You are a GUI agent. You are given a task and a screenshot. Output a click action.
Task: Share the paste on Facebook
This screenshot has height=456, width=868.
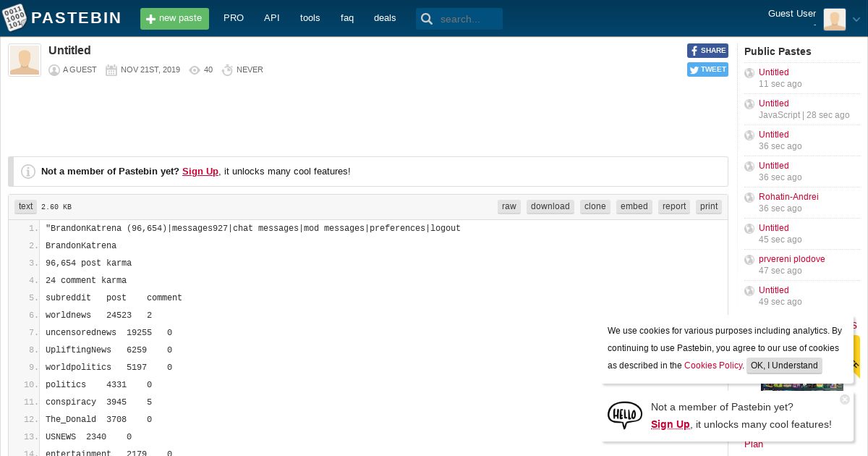coord(707,51)
